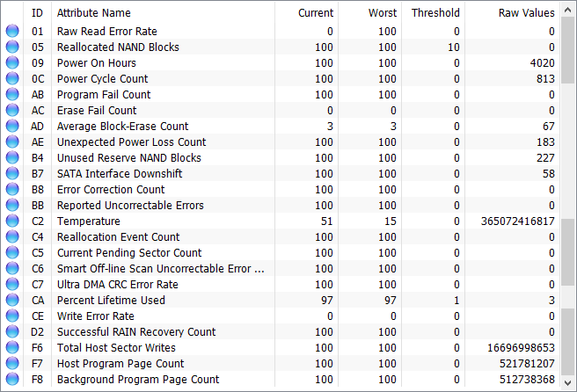
Task: Click the Attribute Name column header
Action: (x=163, y=13)
